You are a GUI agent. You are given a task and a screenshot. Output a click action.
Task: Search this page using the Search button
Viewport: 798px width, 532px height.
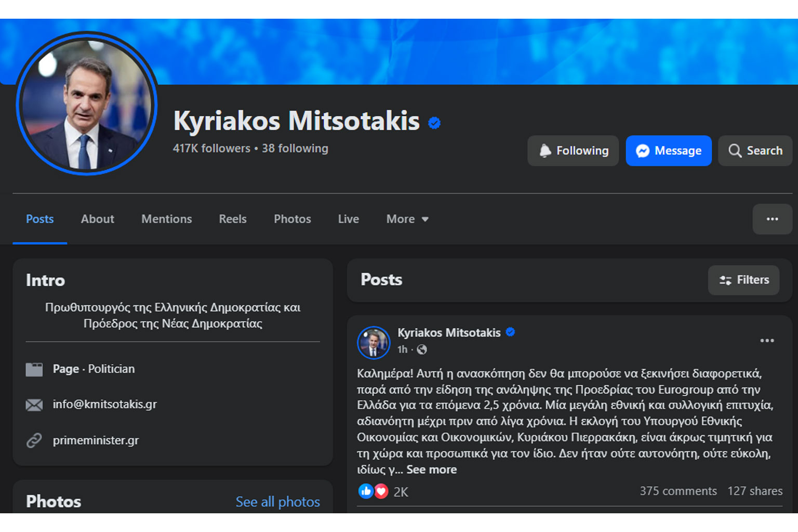tap(755, 151)
